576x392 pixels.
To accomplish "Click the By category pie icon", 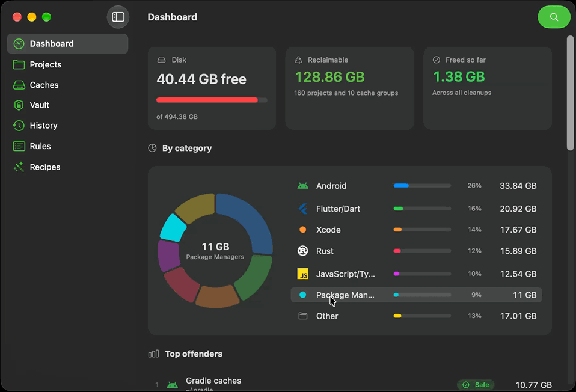I will pyautogui.click(x=152, y=148).
